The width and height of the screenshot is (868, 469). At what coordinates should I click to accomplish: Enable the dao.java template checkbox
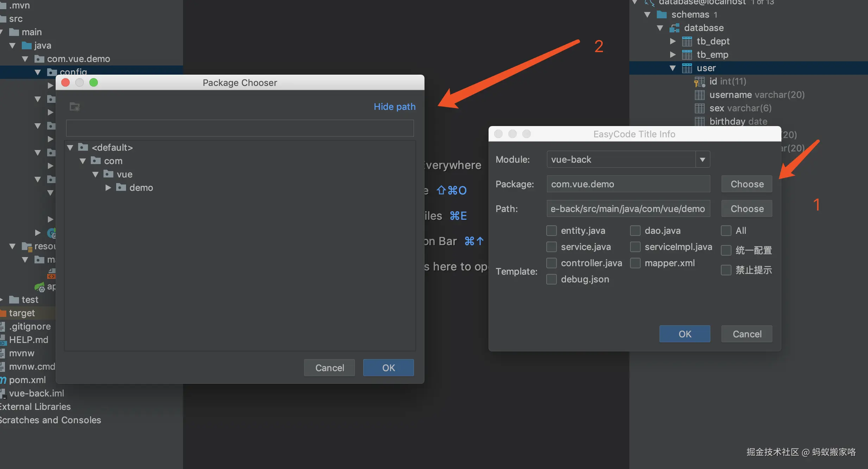(x=635, y=231)
